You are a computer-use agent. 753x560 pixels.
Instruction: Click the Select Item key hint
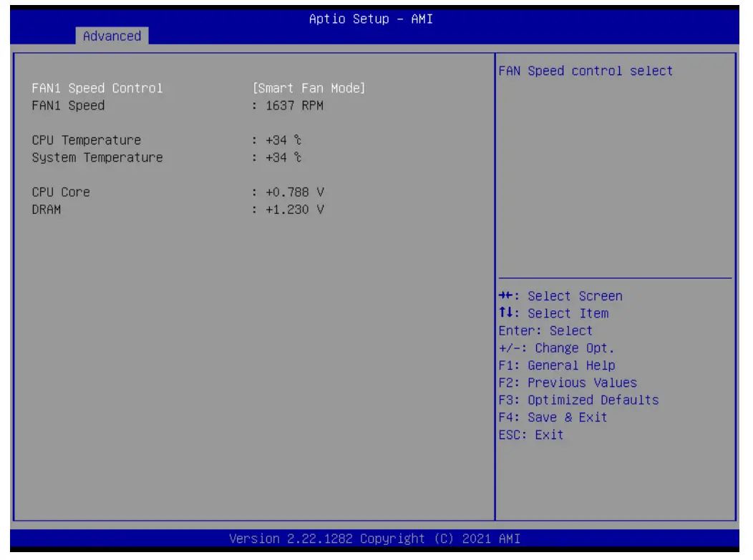click(x=554, y=313)
